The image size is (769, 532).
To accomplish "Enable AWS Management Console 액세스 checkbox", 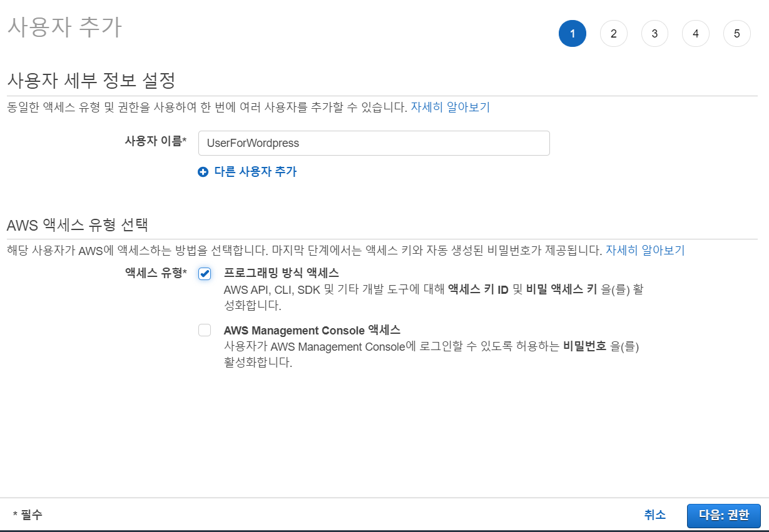I will [205, 330].
